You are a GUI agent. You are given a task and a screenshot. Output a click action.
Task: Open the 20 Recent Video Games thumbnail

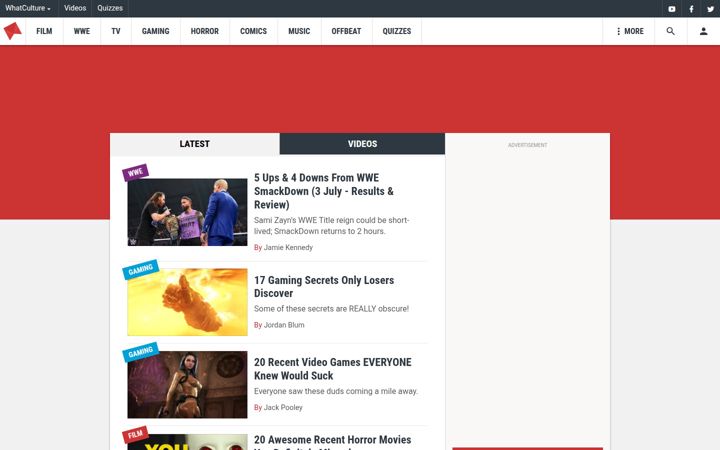[187, 385]
